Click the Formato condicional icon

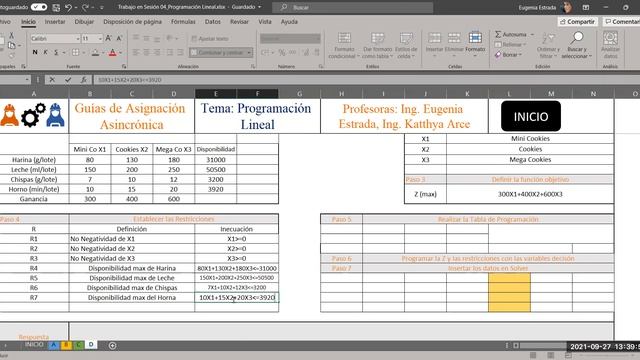click(x=344, y=45)
